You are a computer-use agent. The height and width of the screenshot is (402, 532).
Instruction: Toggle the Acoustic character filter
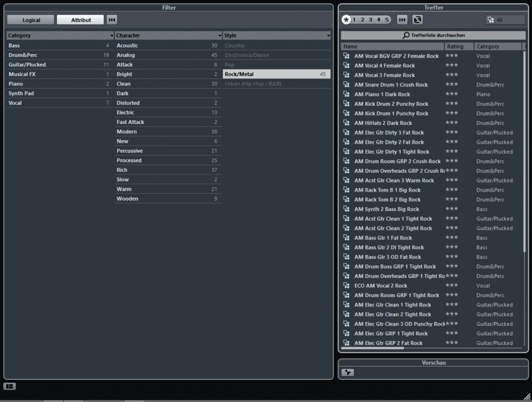coord(168,45)
